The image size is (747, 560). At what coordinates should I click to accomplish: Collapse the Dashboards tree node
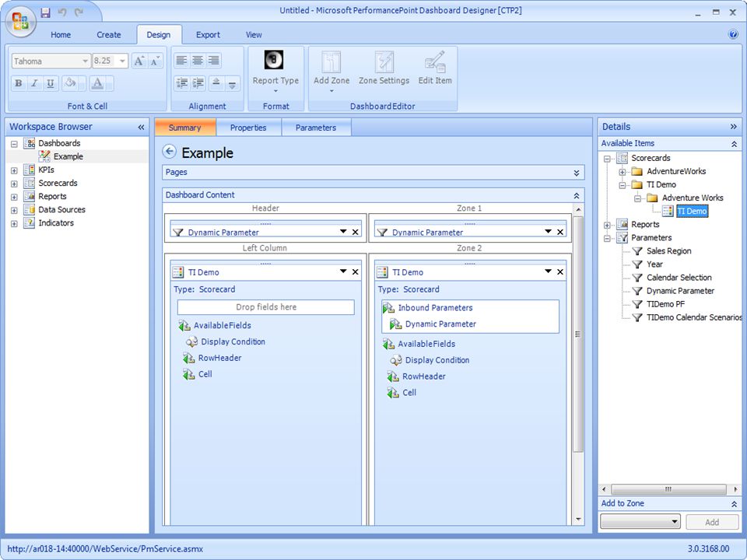(x=14, y=143)
